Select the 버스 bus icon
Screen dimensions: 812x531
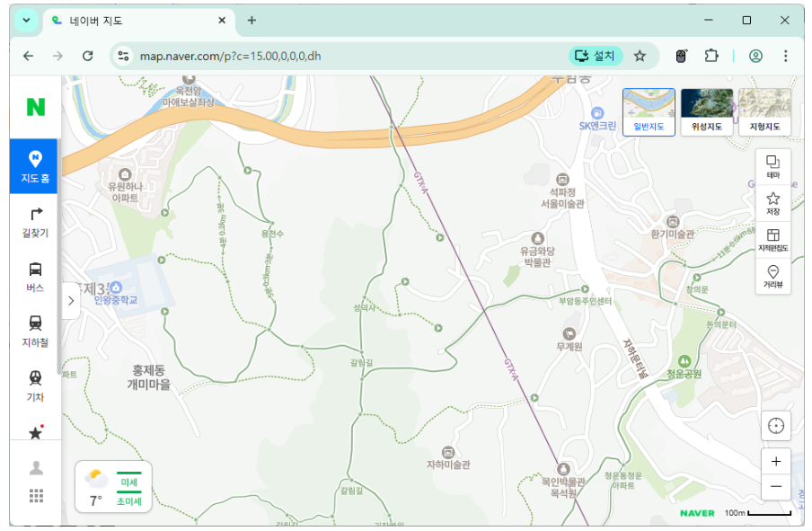[35, 276]
